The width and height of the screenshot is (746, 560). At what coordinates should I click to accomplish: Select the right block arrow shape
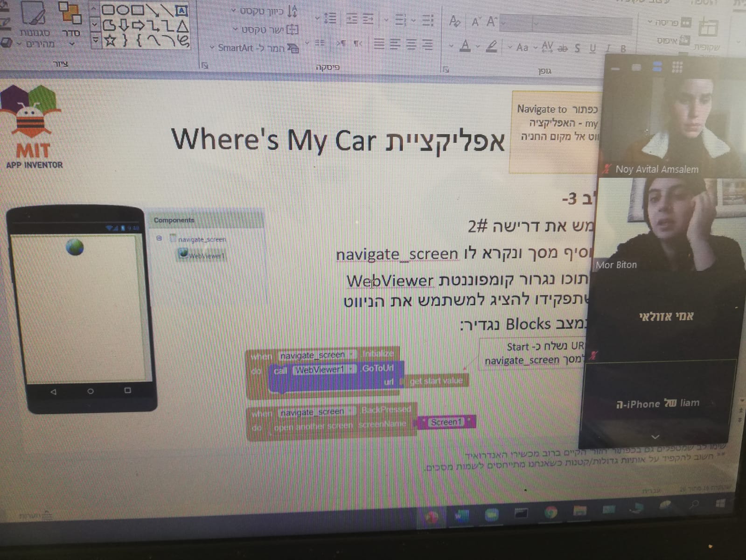point(139,25)
